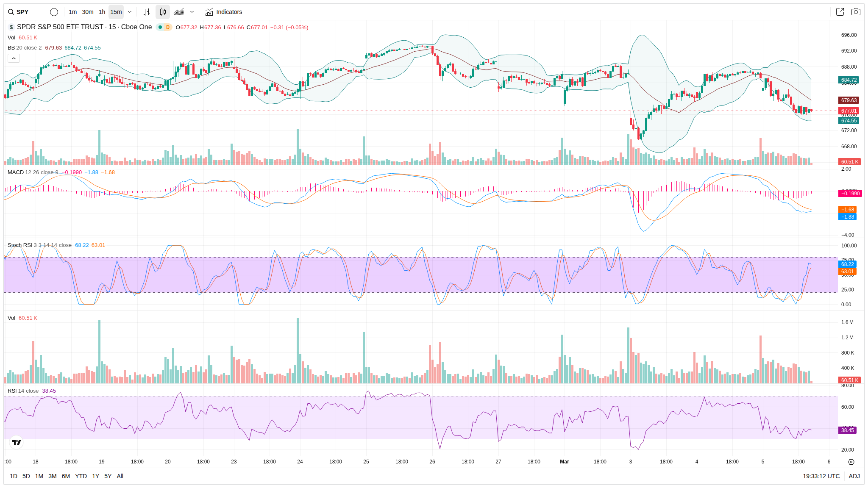Take a chart snapshot with camera icon
Viewport: 868px width, 488px height.
856,12
